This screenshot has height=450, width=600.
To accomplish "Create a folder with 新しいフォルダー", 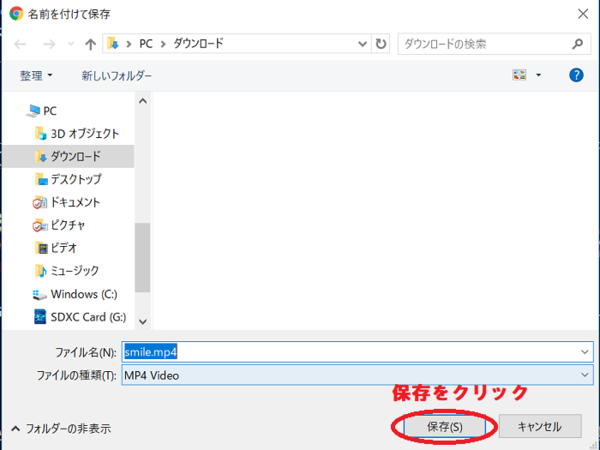I will tap(116, 75).
